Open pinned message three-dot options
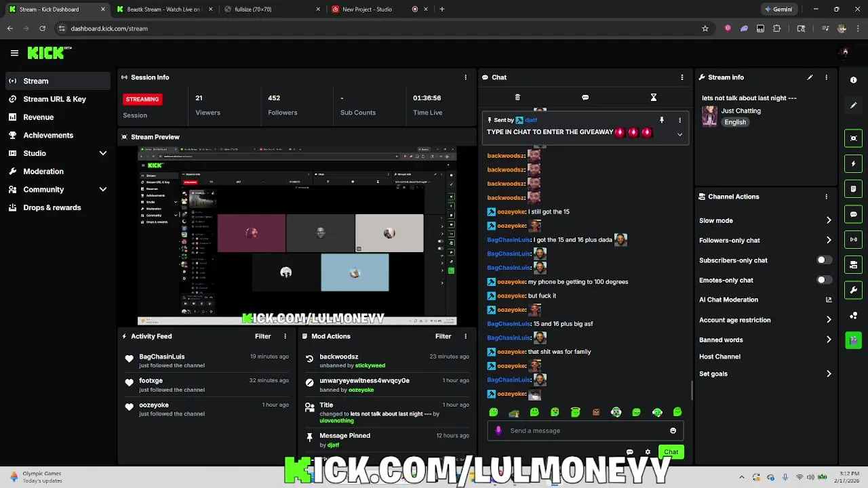The height and width of the screenshot is (488, 868). point(679,120)
